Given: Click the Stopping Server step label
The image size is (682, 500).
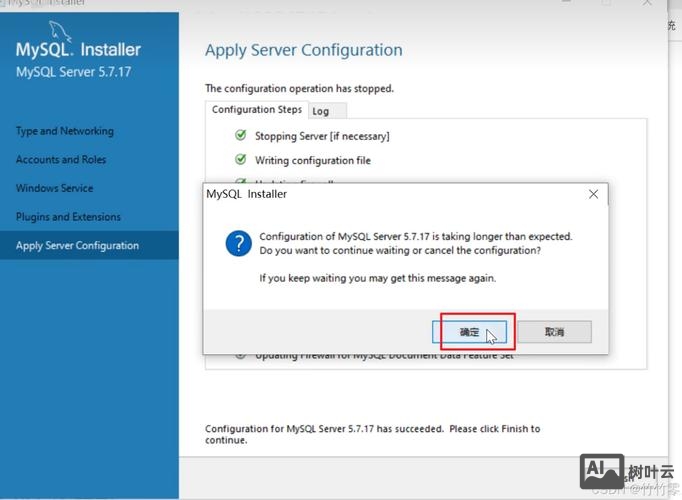Looking at the screenshot, I should coord(322,136).
